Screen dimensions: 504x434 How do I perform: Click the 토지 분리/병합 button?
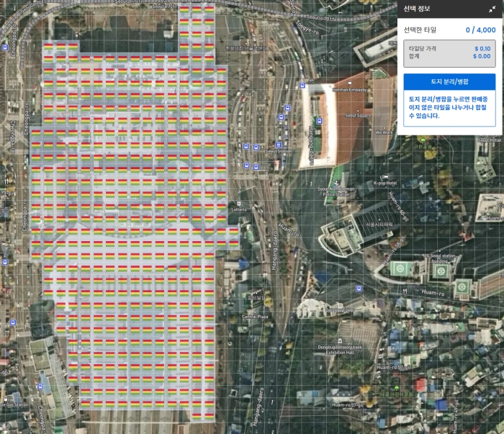click(449, 81)
